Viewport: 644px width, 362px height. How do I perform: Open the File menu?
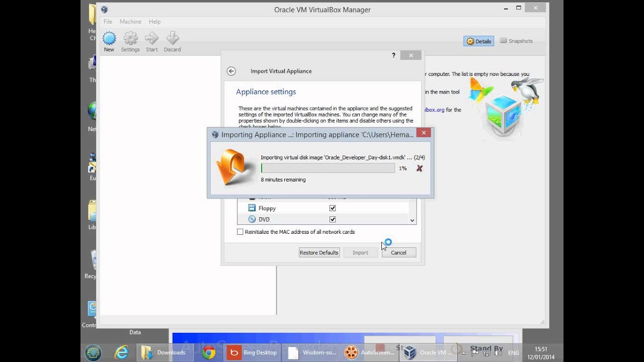pos(108,22)
